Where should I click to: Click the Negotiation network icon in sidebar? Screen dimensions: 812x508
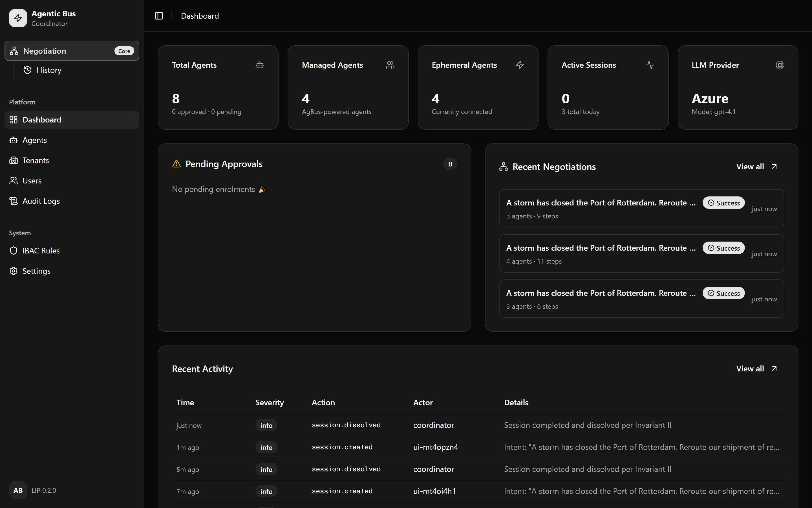(x=14, y=51)
